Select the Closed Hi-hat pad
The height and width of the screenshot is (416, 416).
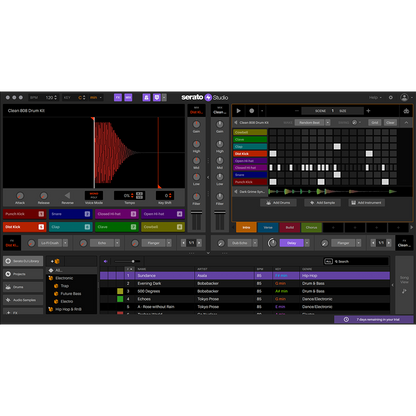(117, 214)
